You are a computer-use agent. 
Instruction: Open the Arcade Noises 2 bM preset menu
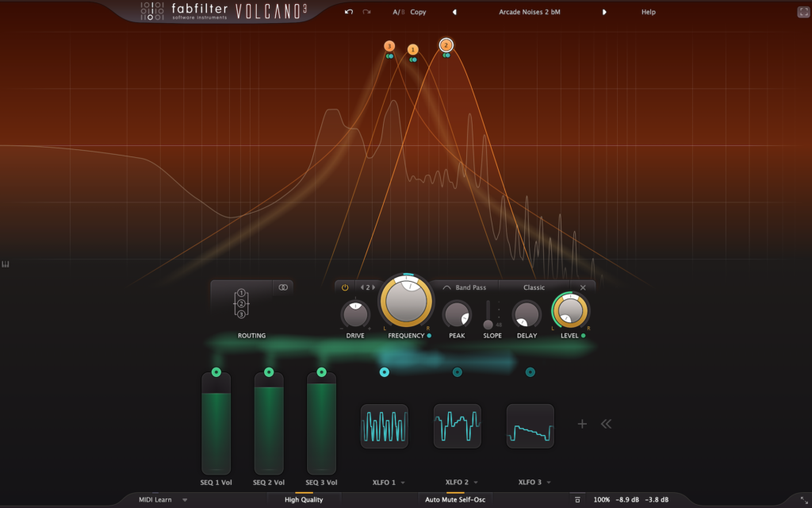coord(529,12)
